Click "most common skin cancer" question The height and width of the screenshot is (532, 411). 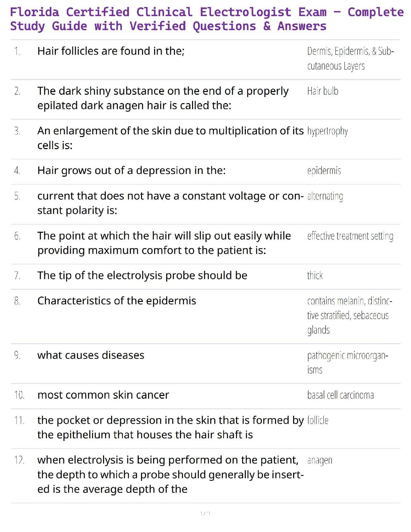(x=103, y=395)
